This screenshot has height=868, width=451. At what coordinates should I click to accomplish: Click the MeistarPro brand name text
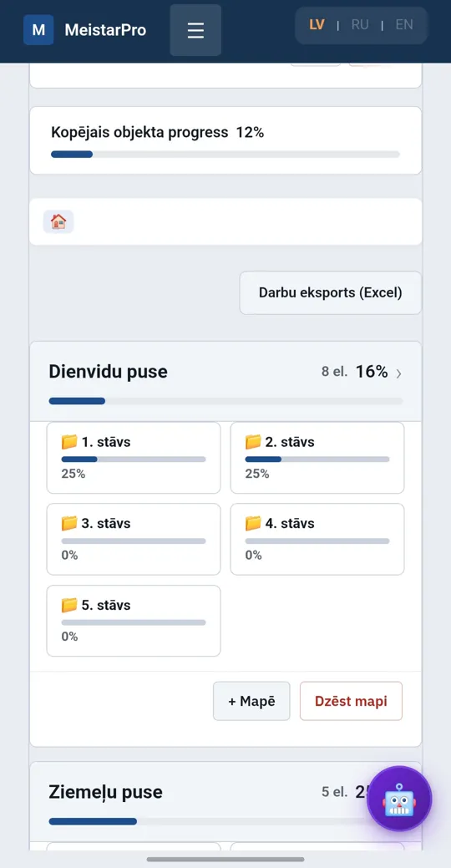point(105,30)
